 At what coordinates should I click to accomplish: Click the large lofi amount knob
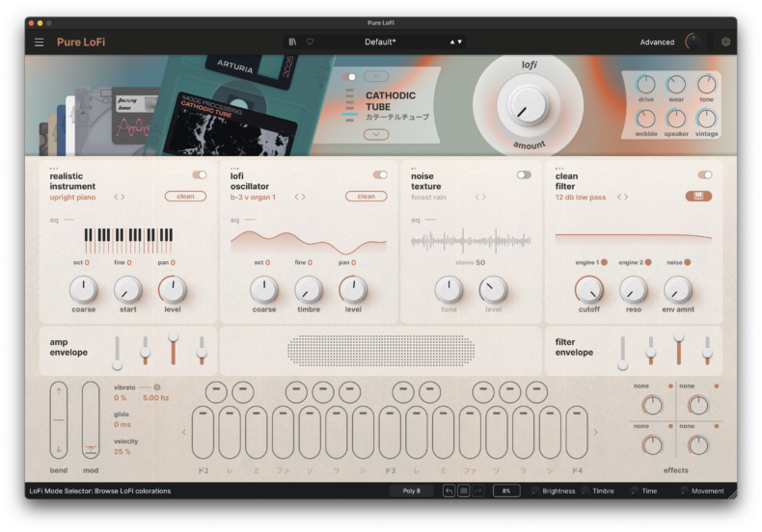click(x=529, y=105)
